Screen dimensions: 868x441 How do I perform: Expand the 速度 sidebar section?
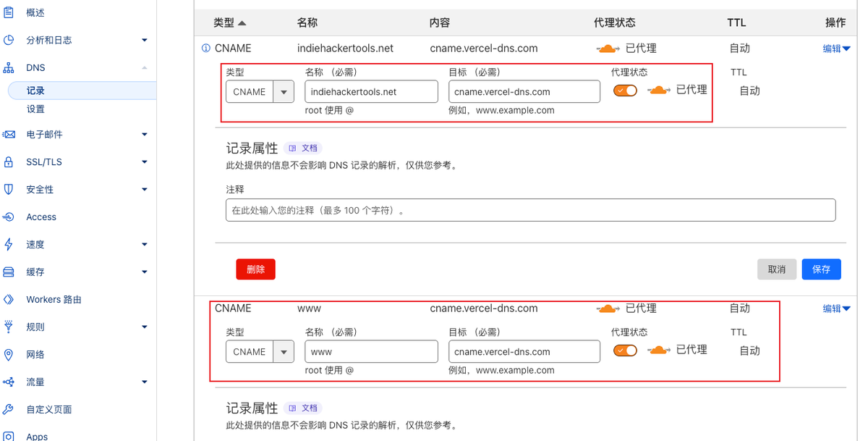point(145,244)
